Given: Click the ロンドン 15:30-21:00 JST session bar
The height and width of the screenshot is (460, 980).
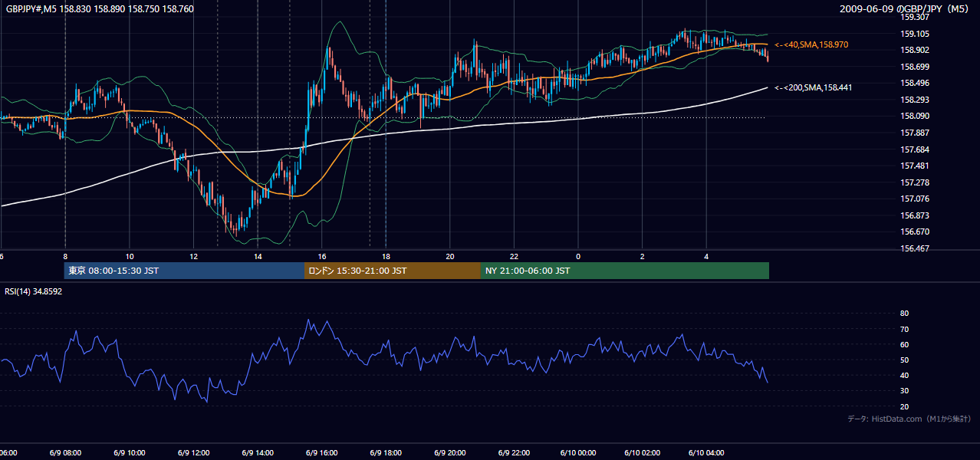Looking at the screenshot, I should pos(393,271).
